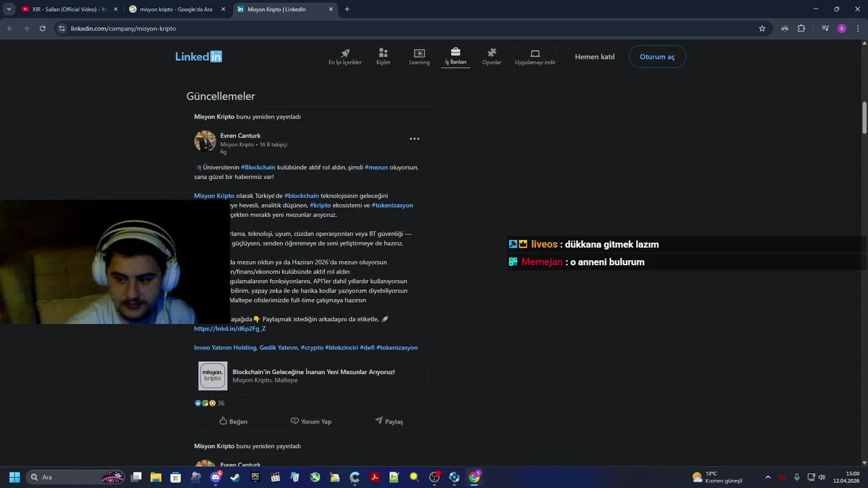View site information icon beside the URL
Image resolution: width=868 pixels, height=488 pixels.
click(x=62, y=28)
